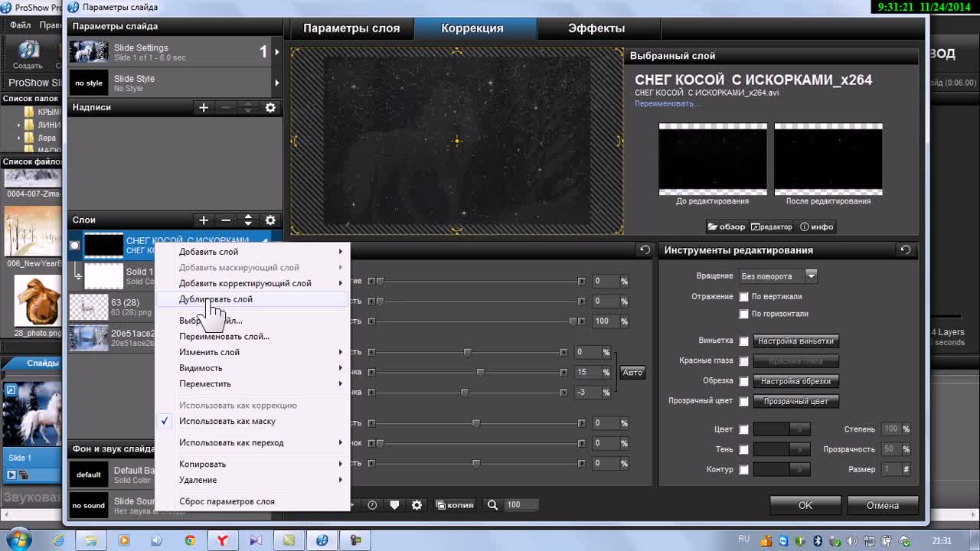Enable the Цвет colorize checkbox
The image size is (980, 551).
point(744,430)
